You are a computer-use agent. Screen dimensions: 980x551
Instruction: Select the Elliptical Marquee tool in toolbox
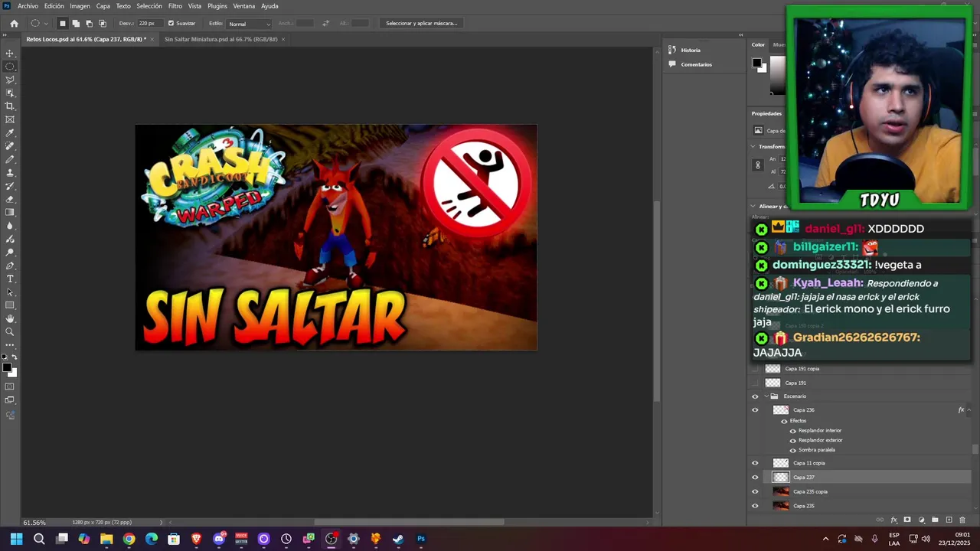click(x=10, y=67)
